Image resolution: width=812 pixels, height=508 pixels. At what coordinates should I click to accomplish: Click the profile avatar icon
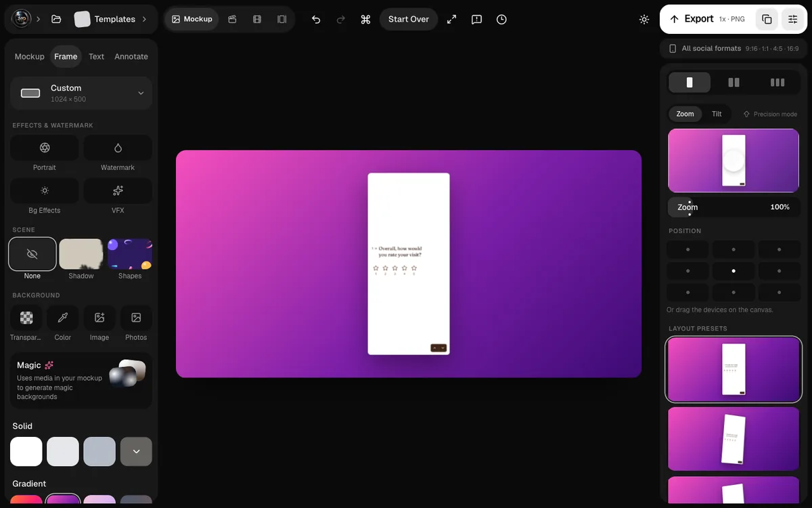tap(21, 19)
